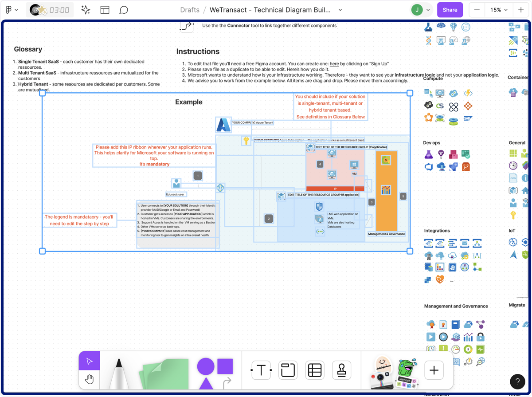Select the green dollar cost icon in Management

468,349
